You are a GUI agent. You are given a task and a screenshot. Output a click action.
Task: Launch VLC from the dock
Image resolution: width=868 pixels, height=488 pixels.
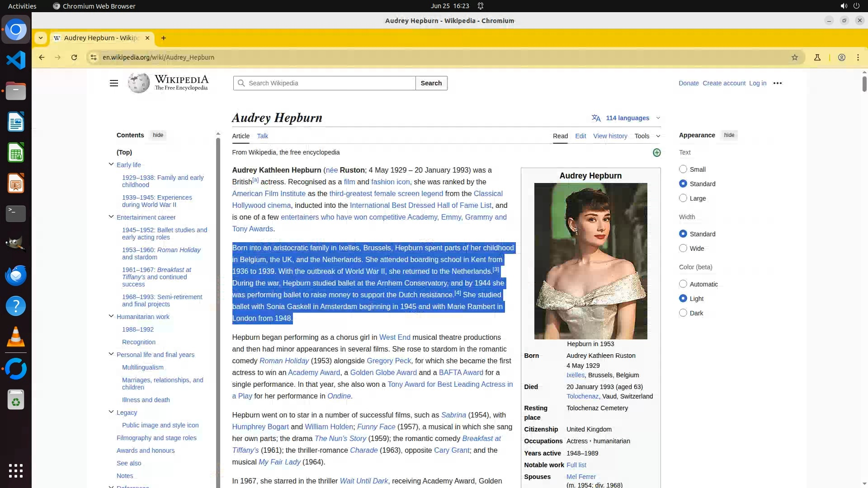[x=16, y=337]
